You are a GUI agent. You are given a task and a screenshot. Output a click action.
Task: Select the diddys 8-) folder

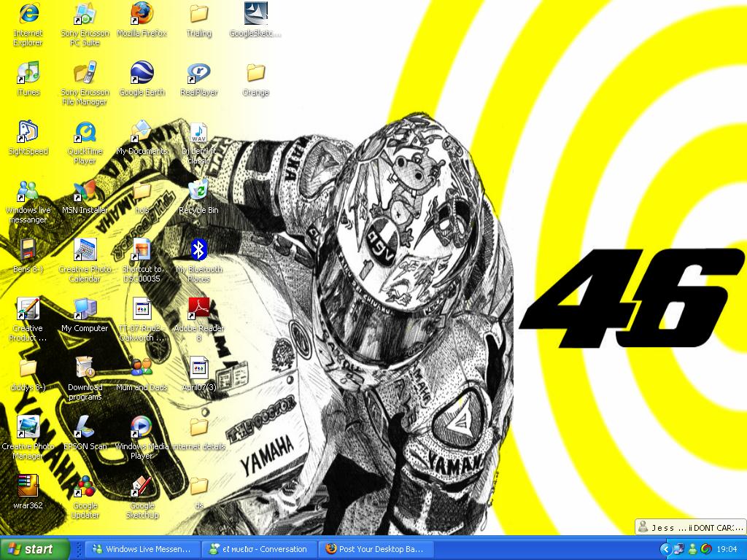click(x=28, y=369)
